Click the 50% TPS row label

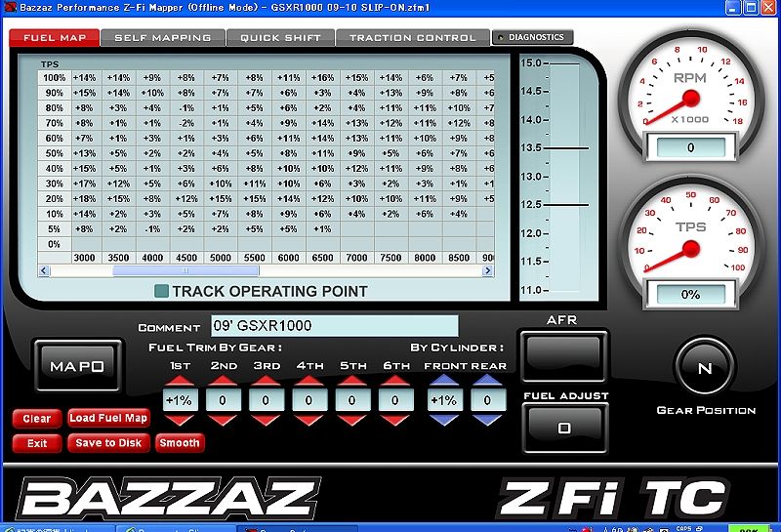coord(55,153)
